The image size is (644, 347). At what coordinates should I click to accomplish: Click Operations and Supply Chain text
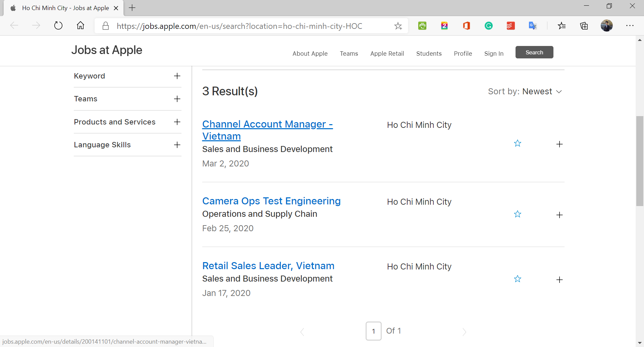[260, 214]
